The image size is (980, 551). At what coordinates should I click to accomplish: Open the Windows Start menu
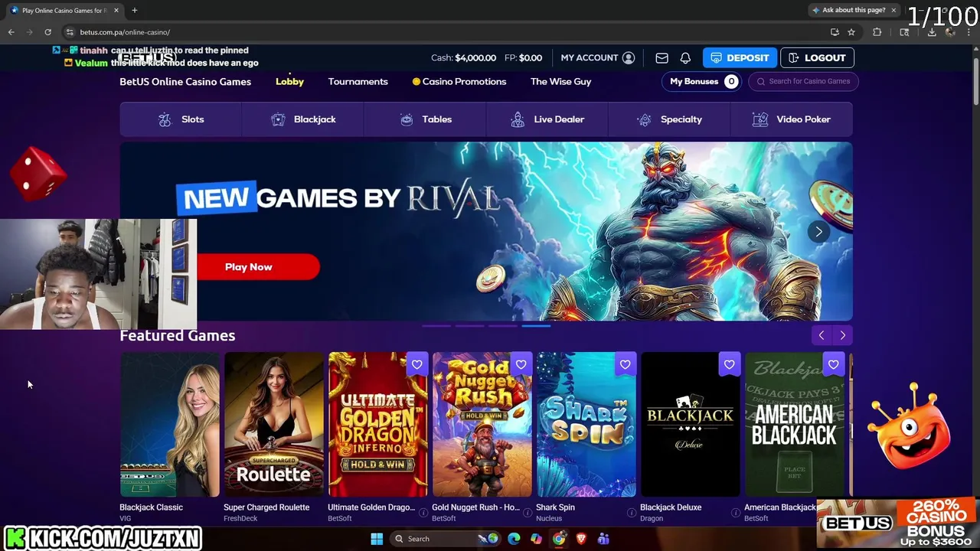pyautogui.click(x=377, y=539)
